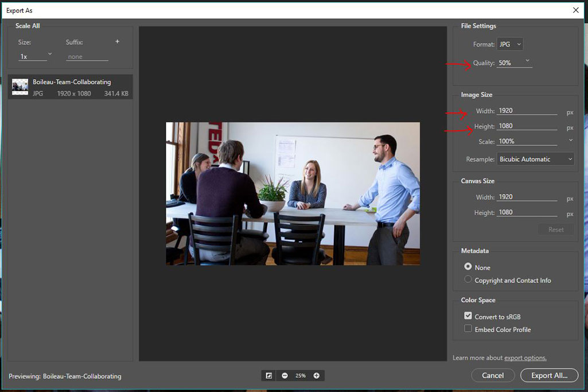Viewport: 588px width, 392px height.
Task: Enable Embed Color Profile checkbox
Action: click(468, 329)
